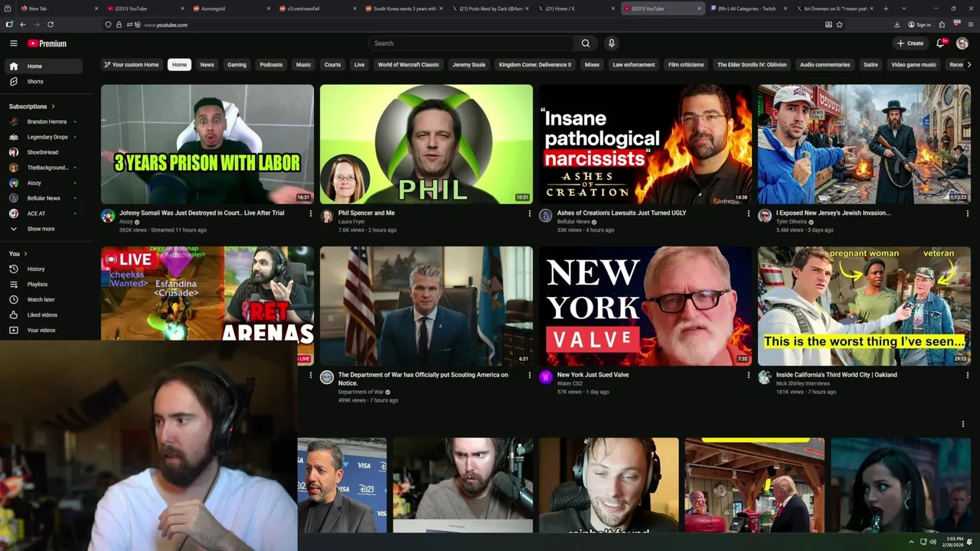Select the Law enforcement chip
The image size is (980, 551).
(x=633, y=64)
